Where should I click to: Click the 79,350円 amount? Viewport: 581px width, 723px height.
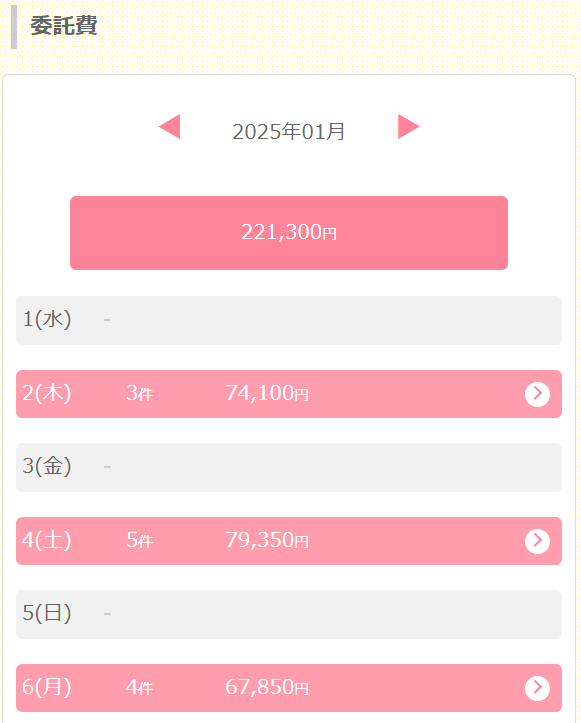click(x=267, y=540)
